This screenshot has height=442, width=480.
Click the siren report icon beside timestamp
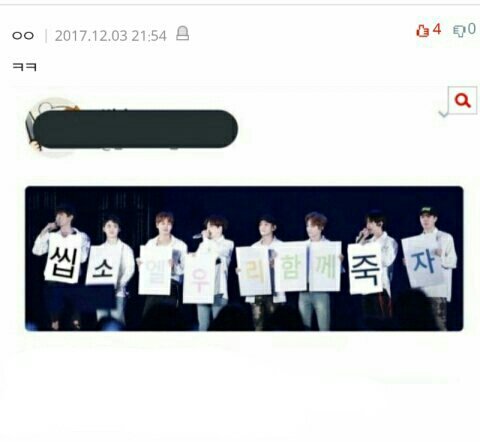click(182, 33)
